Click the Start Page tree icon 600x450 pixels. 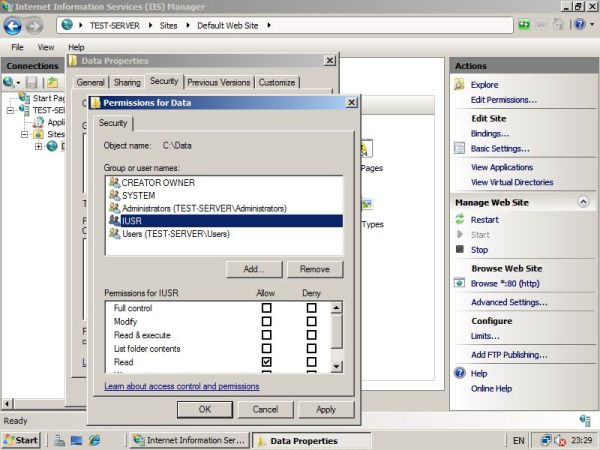point(24,98)
